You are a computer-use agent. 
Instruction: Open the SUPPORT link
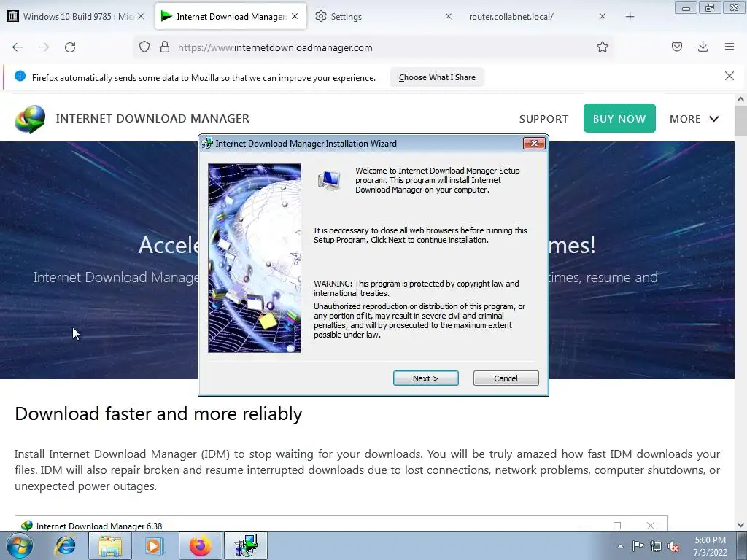coord(543,119)
